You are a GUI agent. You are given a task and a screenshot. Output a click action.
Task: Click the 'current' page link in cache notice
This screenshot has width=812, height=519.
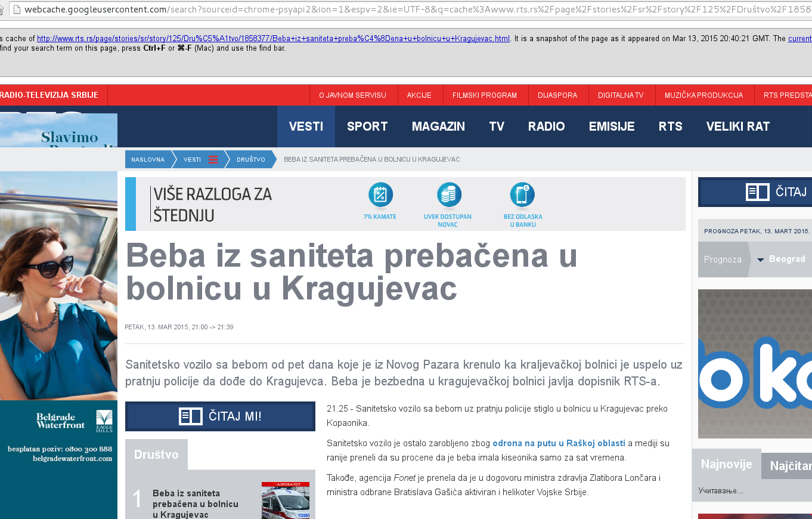[799, 39]
